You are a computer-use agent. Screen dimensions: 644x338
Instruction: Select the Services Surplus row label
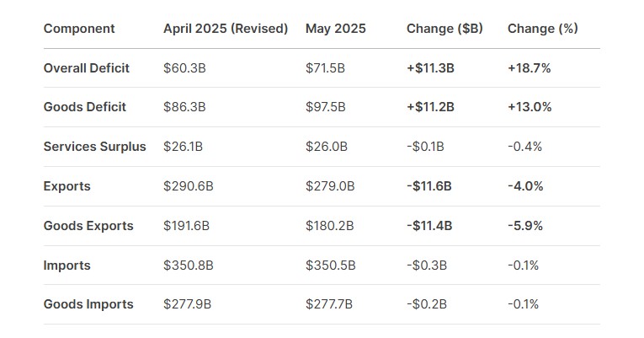(x=94, y=147)
